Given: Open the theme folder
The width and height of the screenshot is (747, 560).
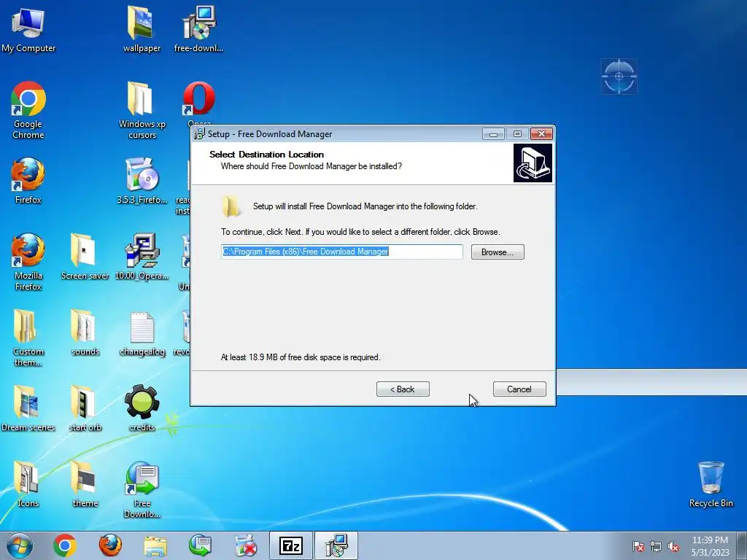Looking at the screenshot, I should [85, 484].
